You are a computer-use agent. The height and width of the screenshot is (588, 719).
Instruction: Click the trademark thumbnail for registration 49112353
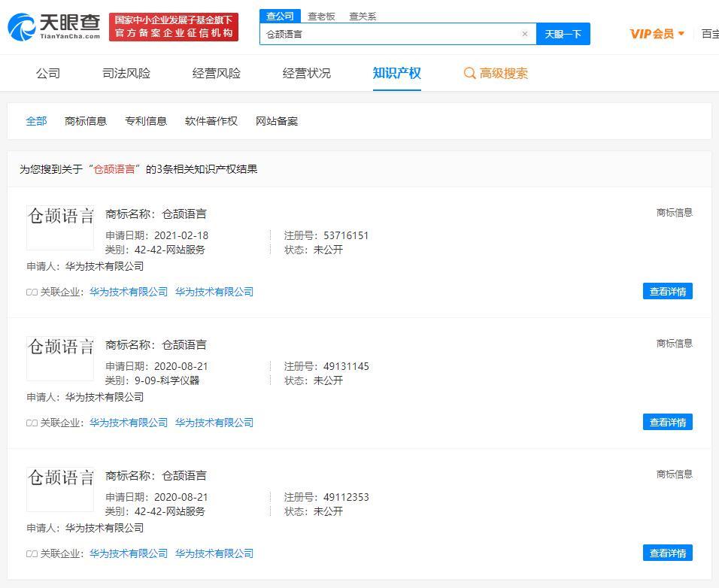coord(60,489)
